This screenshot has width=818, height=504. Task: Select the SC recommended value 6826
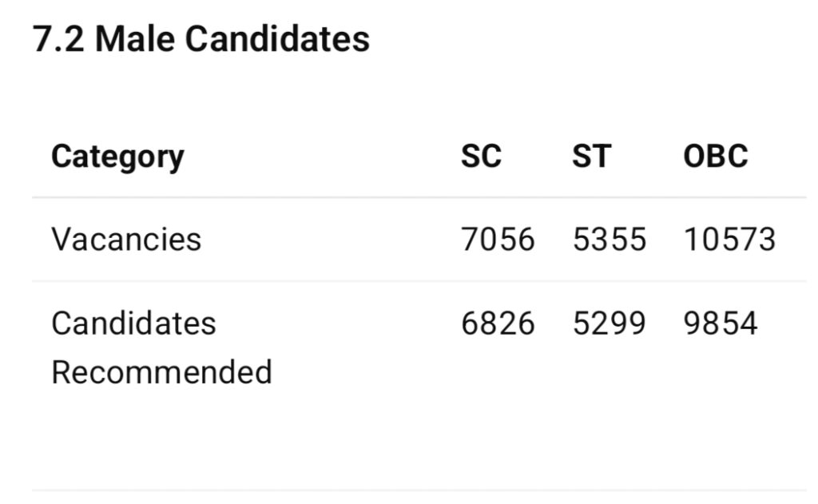[x=498, y=323]
